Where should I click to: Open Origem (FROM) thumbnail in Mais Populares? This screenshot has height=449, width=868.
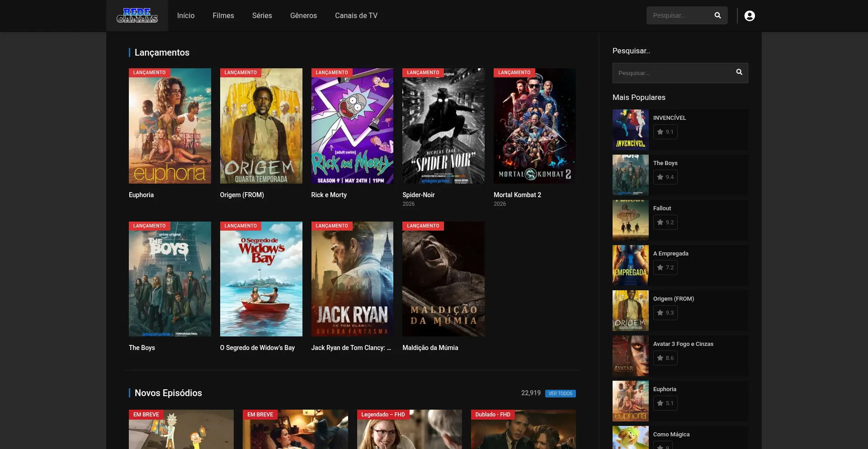(x=631, y=311)
